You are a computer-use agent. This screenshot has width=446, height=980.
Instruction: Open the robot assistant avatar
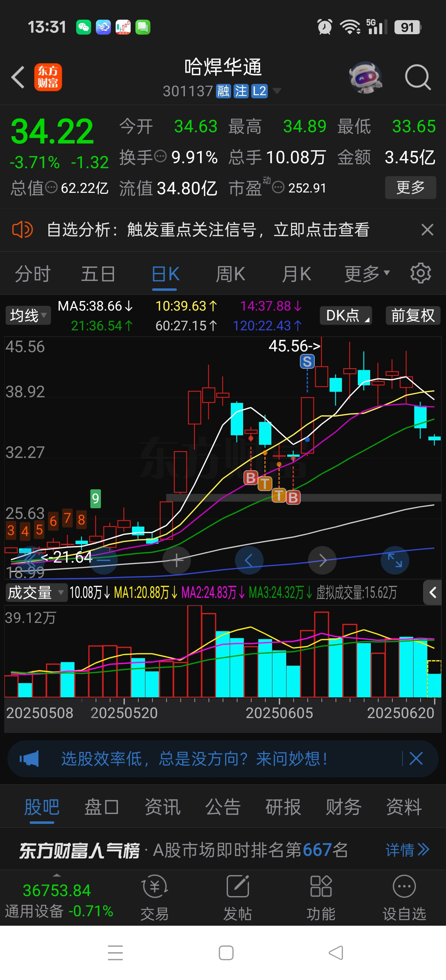pyautogui.click(x=366, y=77)
